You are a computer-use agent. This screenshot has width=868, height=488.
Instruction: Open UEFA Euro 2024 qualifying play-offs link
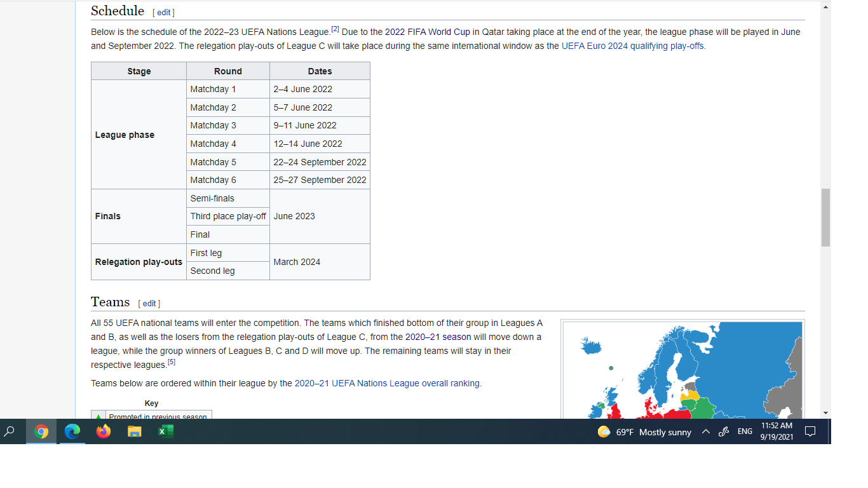(633, 46)
